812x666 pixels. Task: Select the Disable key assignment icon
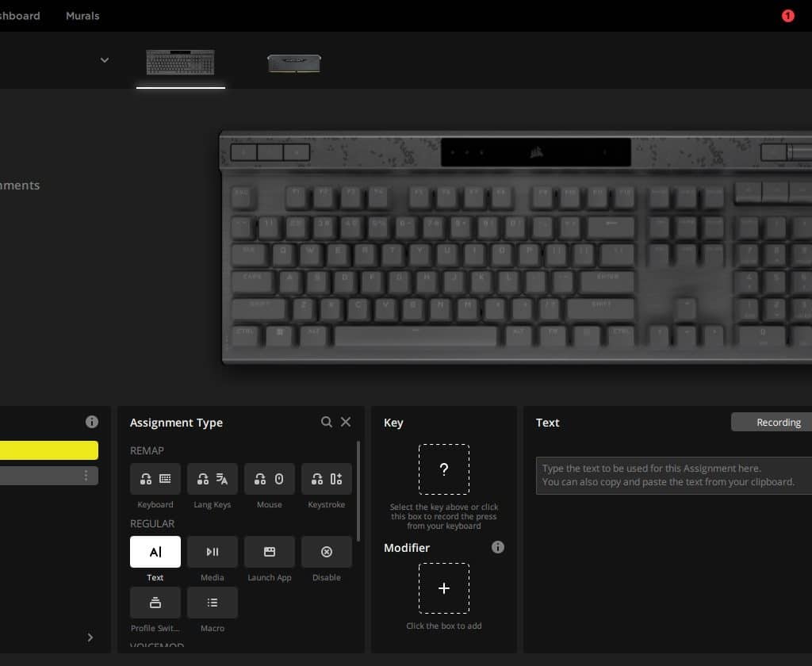327,552
